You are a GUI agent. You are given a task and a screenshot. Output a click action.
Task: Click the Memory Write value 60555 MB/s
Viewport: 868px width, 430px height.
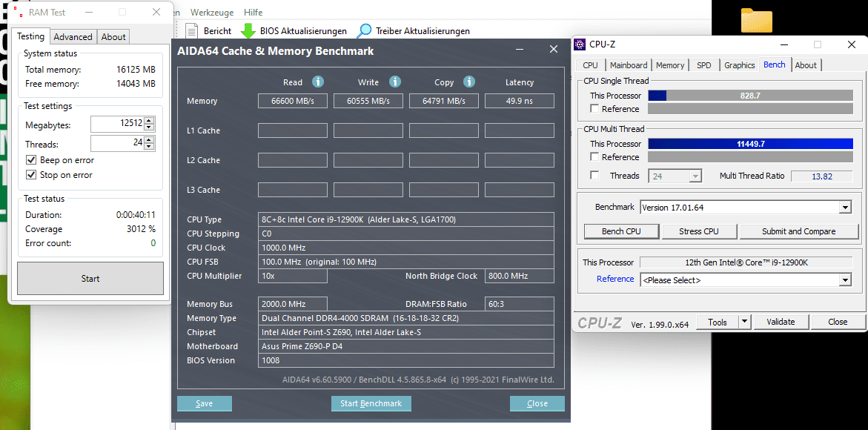368,101
